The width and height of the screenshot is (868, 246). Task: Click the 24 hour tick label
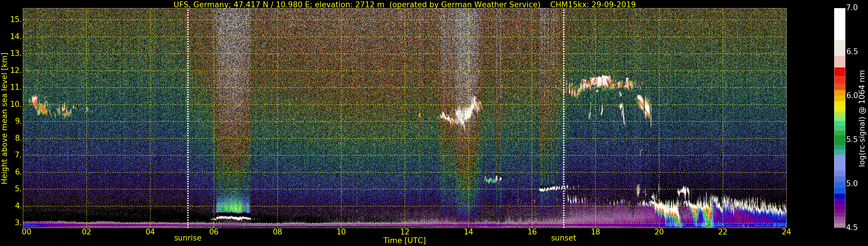click(x=786, y=232)
